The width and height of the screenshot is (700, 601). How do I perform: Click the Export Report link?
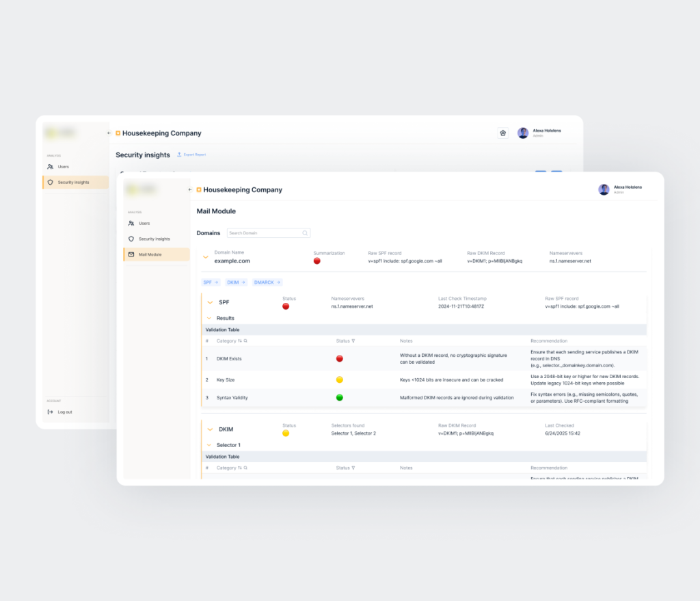coord(192,155)
